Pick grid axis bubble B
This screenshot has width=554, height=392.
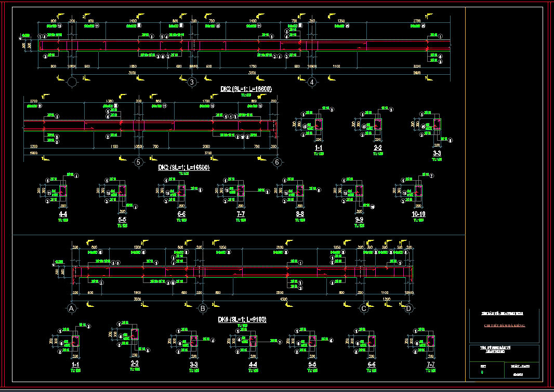tap(203, 309)
